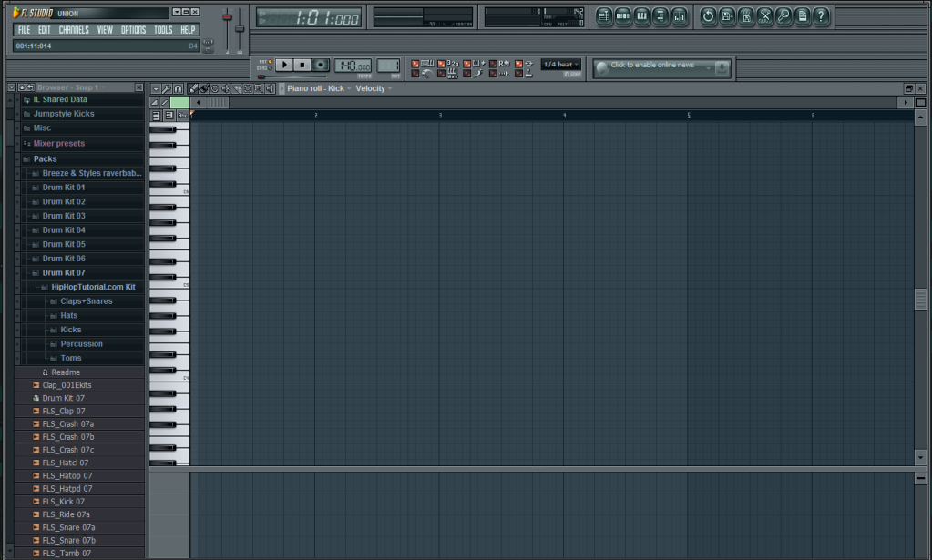Open the Playlist window from the top toolbar
Screen dimensions: 932x560
(604, 16)
